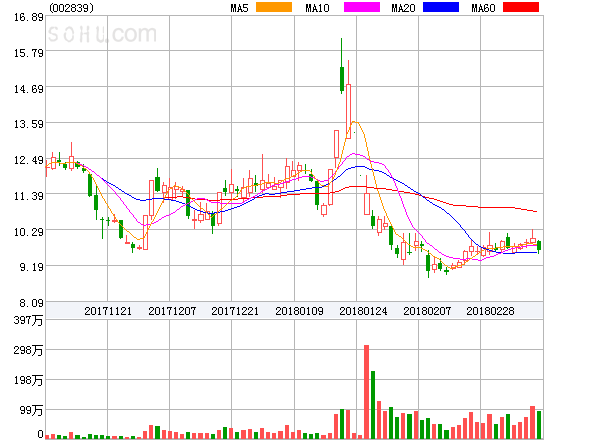600x440 pixels.
Task: Click the 16.89 price axis label
Action: tap(29, 17)
